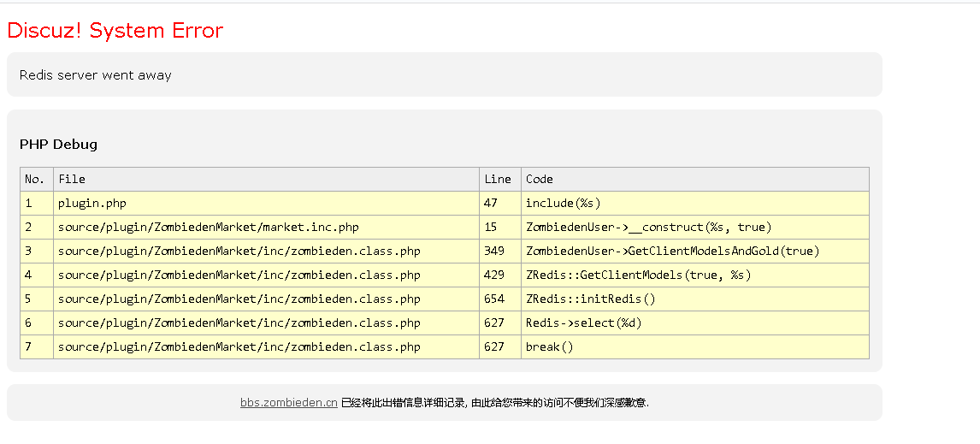Click the GetClientModelsAndGold(true) code cell
980x444 pixels.
(x=672, y=251)
